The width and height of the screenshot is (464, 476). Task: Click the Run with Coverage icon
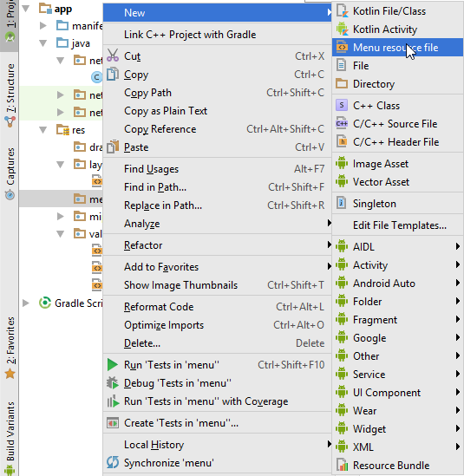click(113, 401)
